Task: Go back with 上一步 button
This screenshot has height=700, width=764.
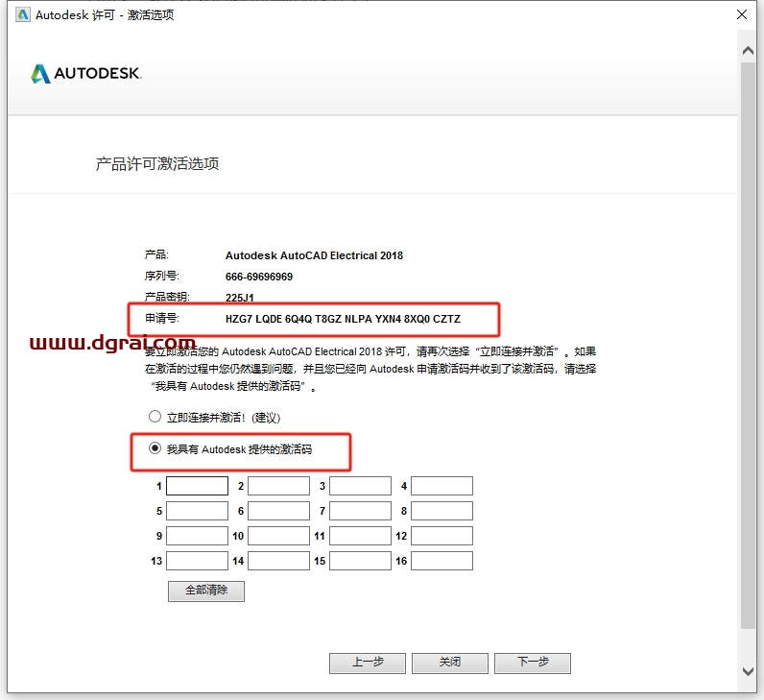Action: tap(368, 663)
